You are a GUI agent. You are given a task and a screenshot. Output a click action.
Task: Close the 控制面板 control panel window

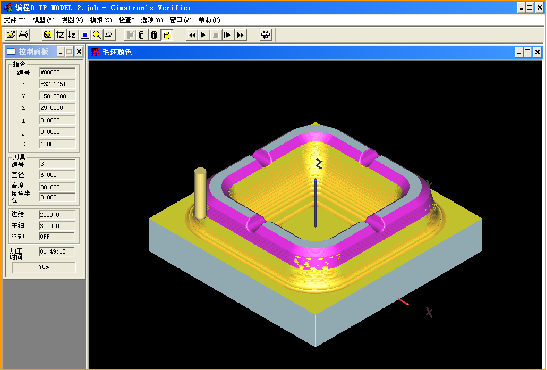(79, 52)
